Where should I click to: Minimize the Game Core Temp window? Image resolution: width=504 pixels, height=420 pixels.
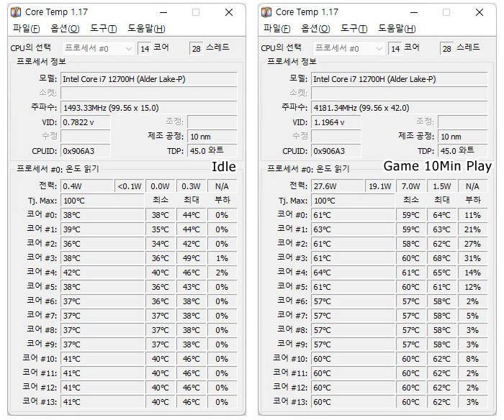pyautogui.click(x=414, y=12)
